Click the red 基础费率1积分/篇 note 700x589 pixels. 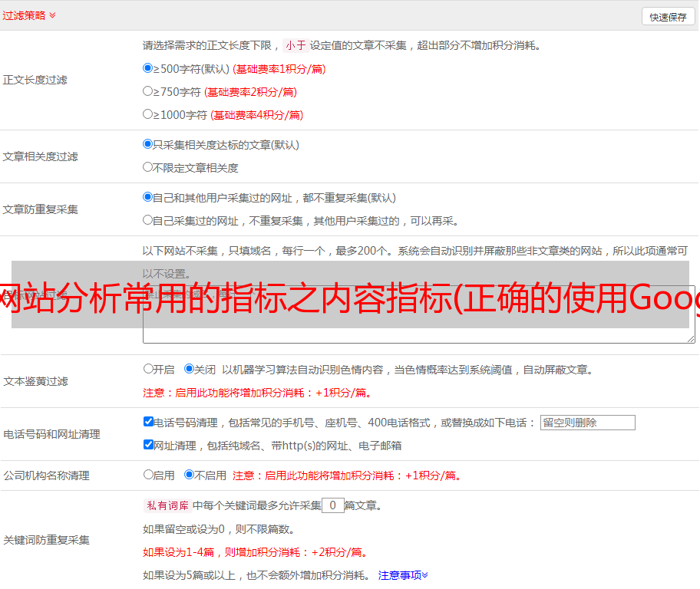click(x=279, y=69)
